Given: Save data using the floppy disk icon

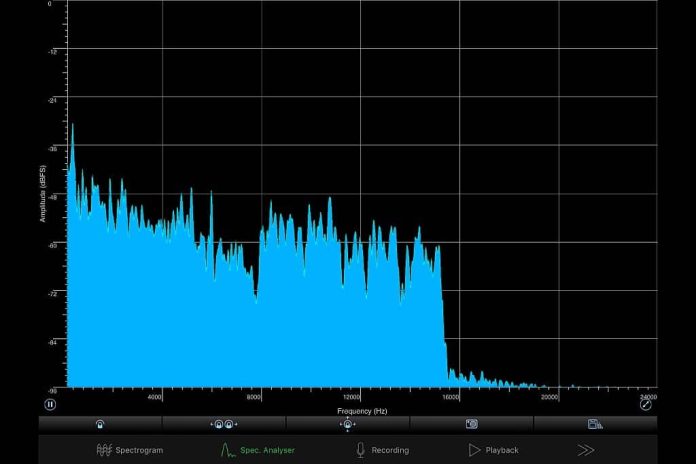Looking at the screenshot, I should click(595, 424).
